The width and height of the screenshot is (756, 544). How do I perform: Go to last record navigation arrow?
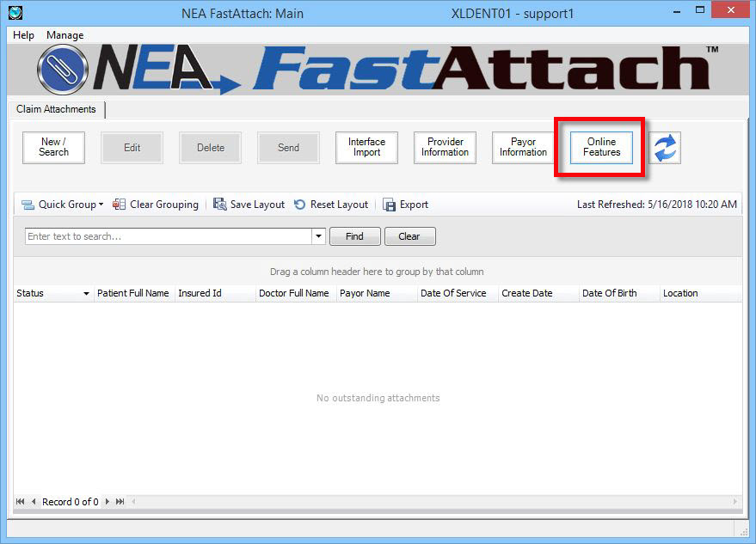120,501
